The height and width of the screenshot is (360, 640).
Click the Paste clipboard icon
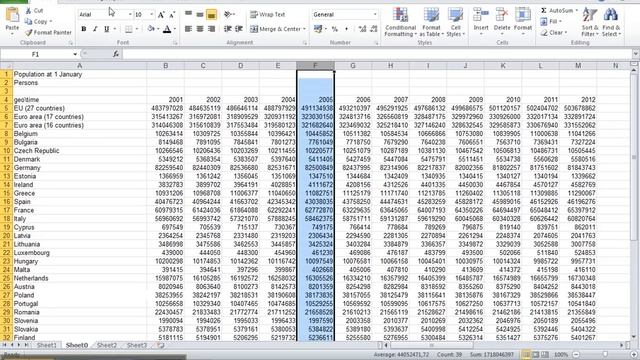(x=12, y=15)
